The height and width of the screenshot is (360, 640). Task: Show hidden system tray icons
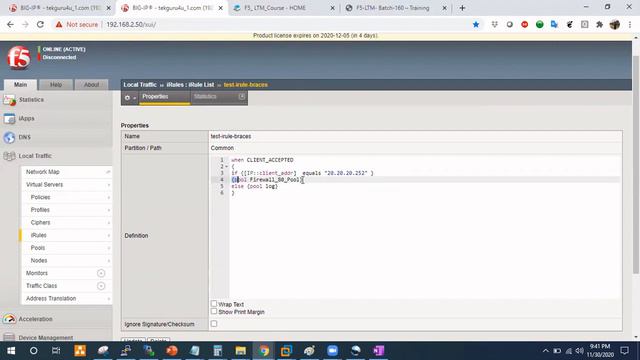(546, 351)
